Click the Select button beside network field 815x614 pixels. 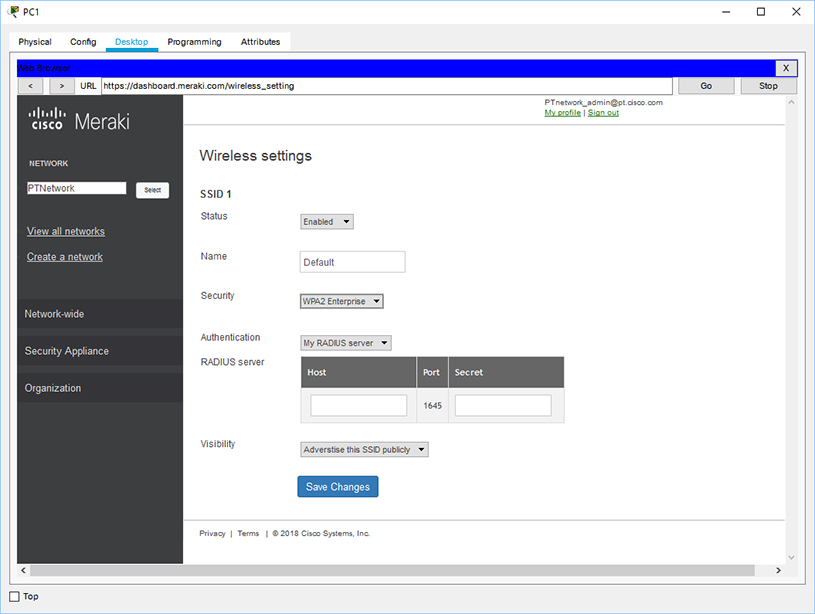point(152,190)
